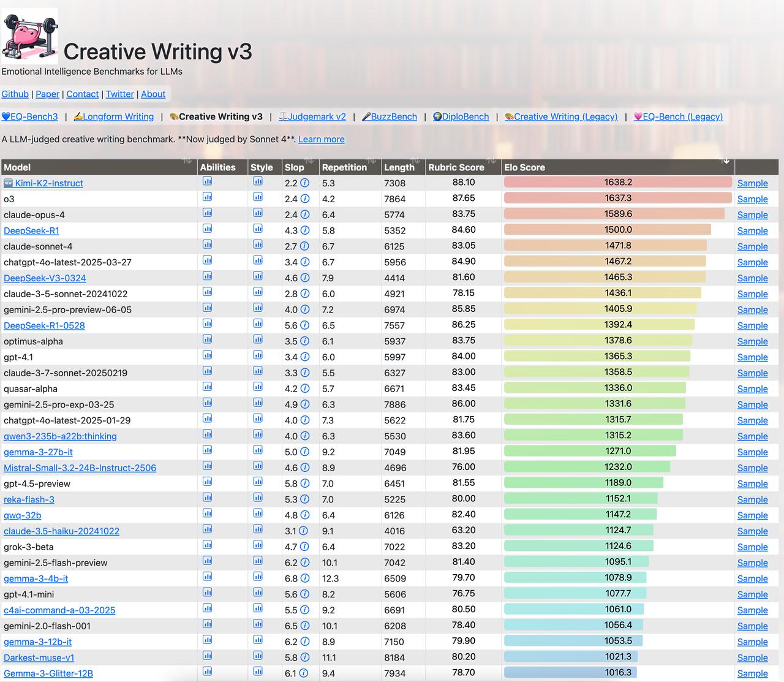Sort table by Model column header
The width and height of the screenshot is (784, 682).
pos(99,167)
